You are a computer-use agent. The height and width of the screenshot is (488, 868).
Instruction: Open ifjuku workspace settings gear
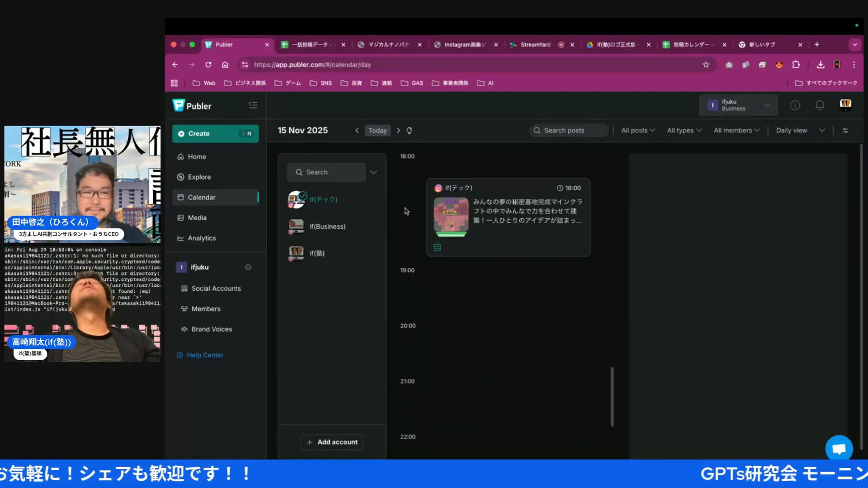click(x=248, y=267)
